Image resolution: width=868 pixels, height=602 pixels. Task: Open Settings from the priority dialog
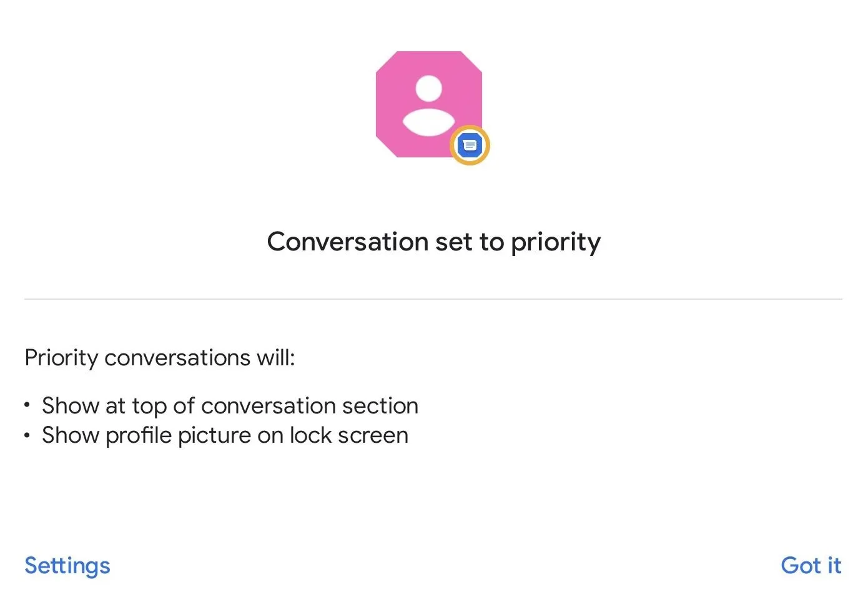tap(67, 566)
